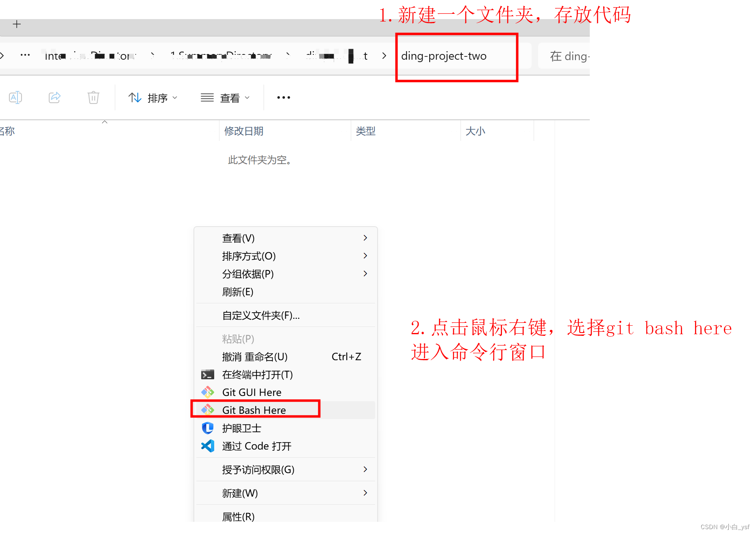
Task: Choose 自定义文件夹(F)... menu entry
Action: coord(285,315)
